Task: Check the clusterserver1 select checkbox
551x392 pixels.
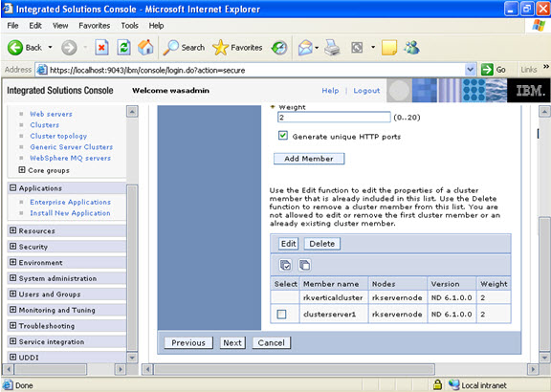Action: click(x=281, y=314)
